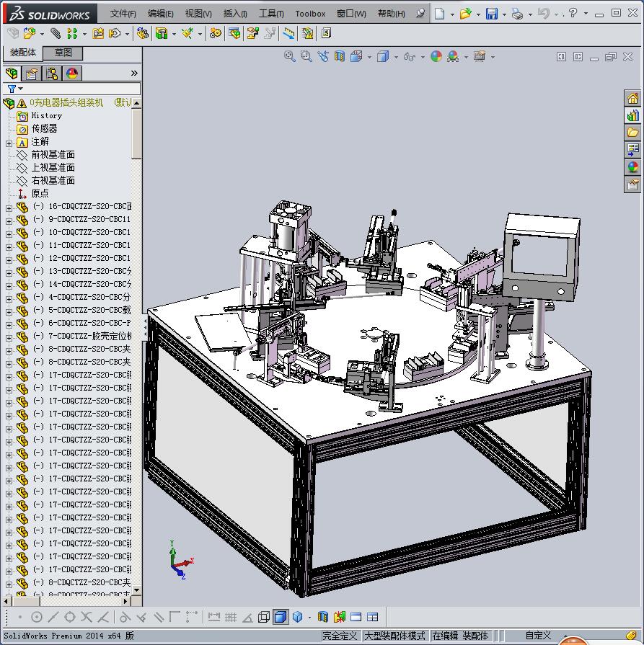The height and width of the screenshot is (645, 644).
Task: Click the Save icon in the title bar
Action: pos(491,14)
